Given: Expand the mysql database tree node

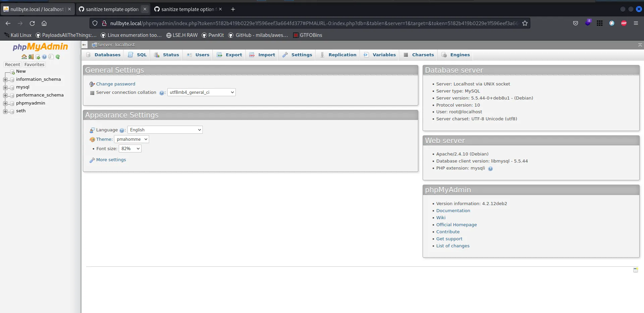Looking at the screenshot, I should pyautogui.click(x=5, y=87).
